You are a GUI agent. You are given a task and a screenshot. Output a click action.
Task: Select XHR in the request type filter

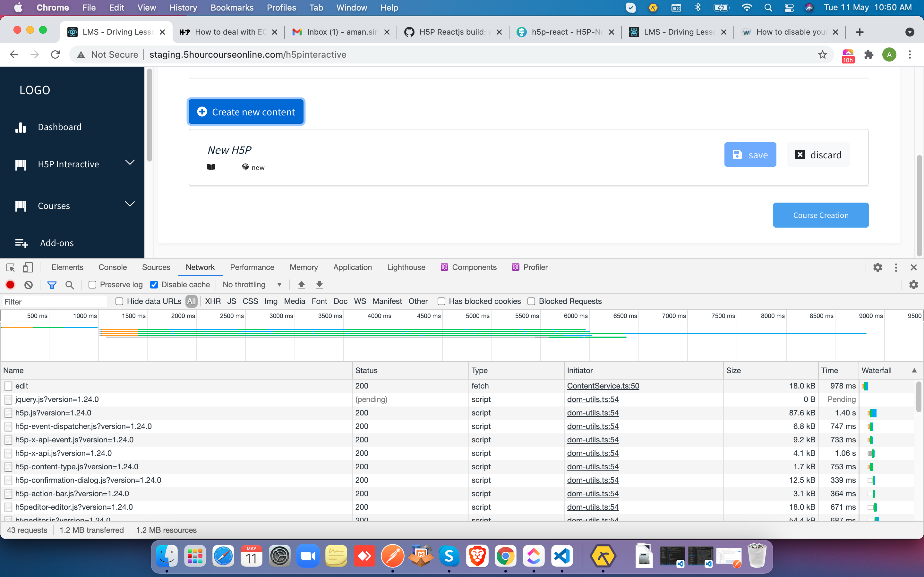(213, 301)
